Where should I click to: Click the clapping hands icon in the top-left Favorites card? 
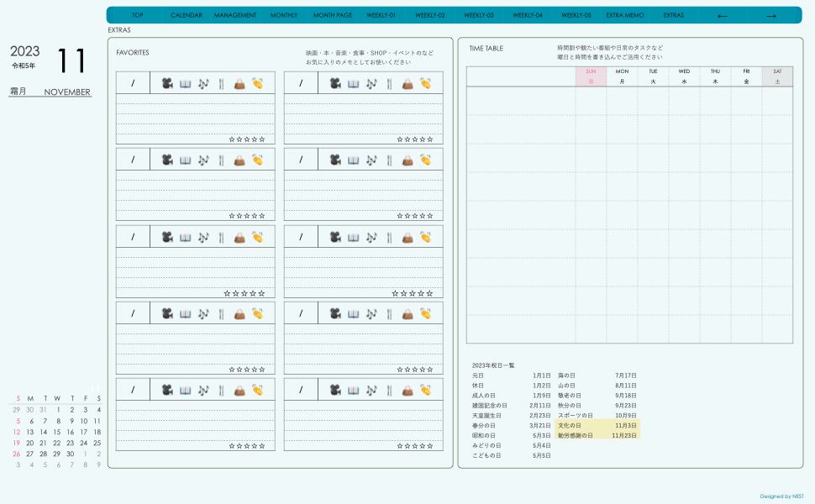[x=258, y=83]
